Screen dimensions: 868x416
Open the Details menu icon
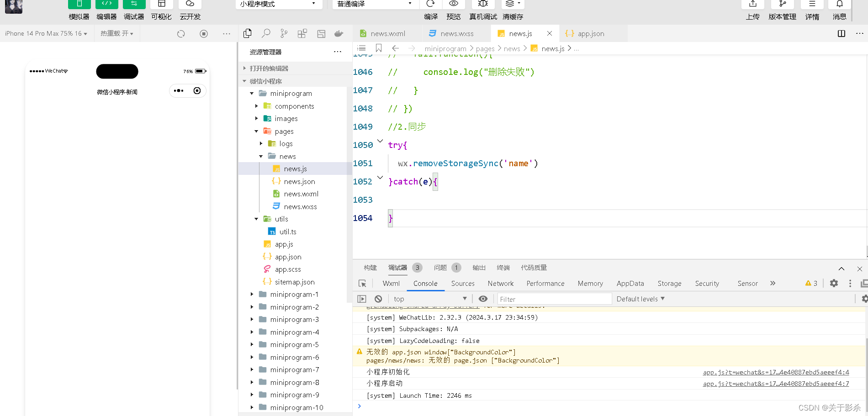[812, 4]
